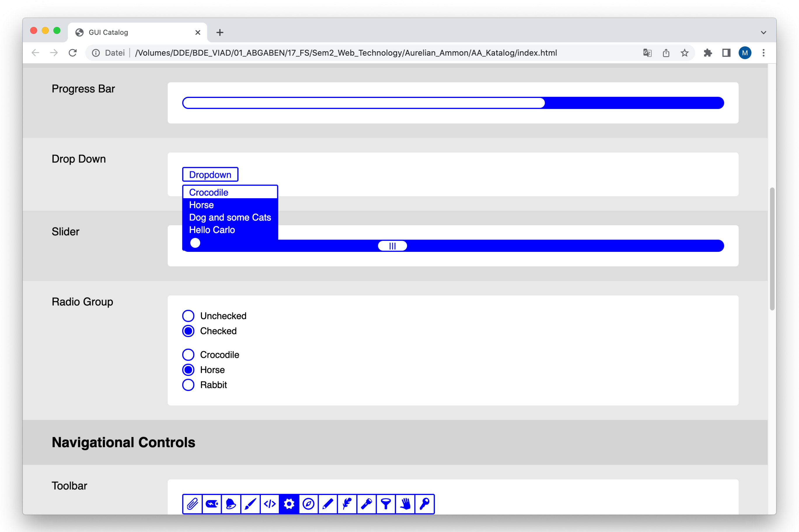Click the slider handle with three lines
This screenshot has height=532, width=799.
pos(392,246)
